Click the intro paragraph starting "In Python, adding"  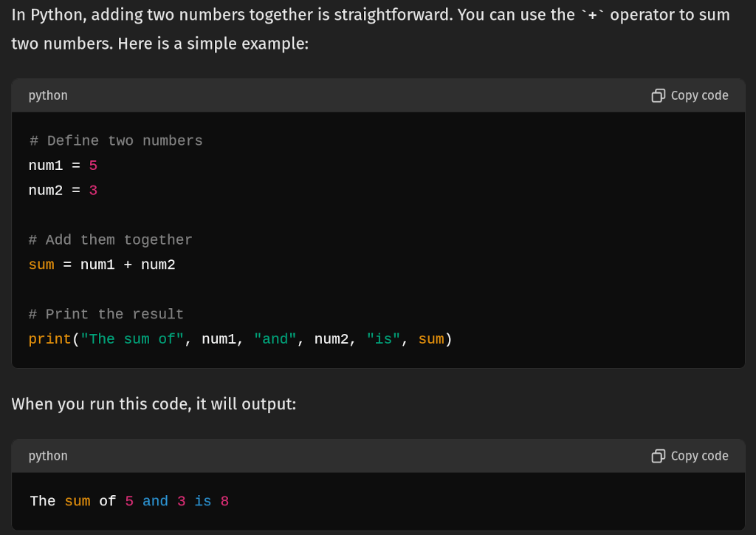tap(371, 29)
